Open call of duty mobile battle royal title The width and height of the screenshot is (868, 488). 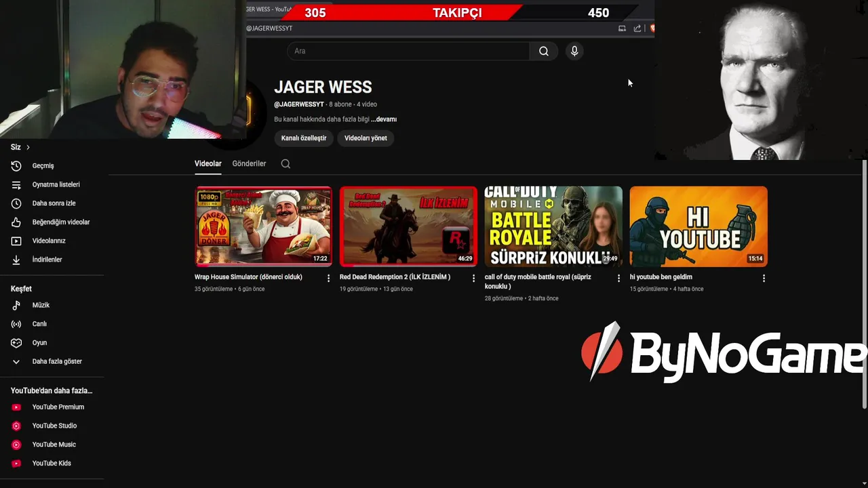coord(538,281)
